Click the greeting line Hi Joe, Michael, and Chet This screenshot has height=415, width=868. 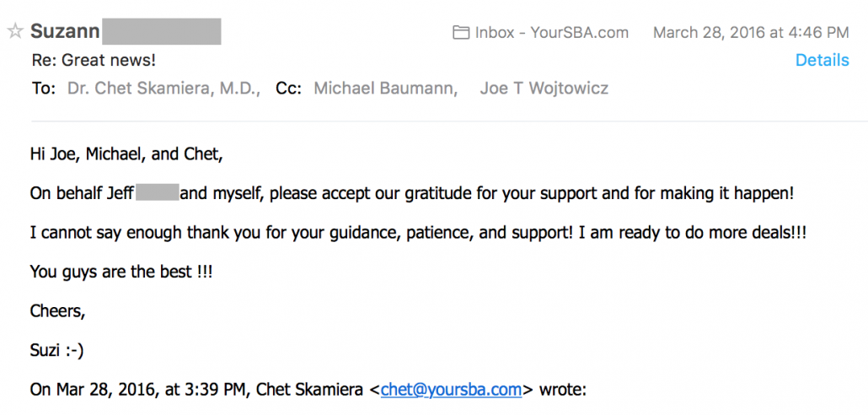[x=126, y=154]
